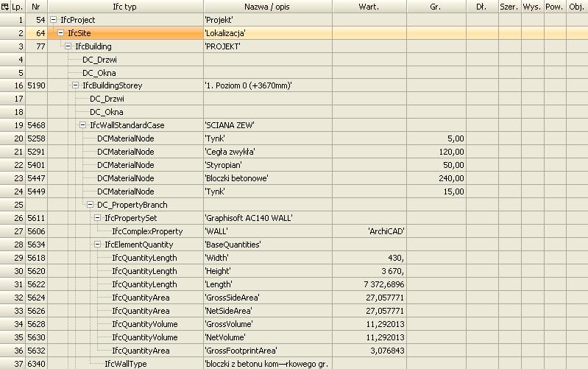The width and height of the screenshot is (588, 369).
Task: Select IfcQuantityLength numbered 5620
Action: (144, 271)
